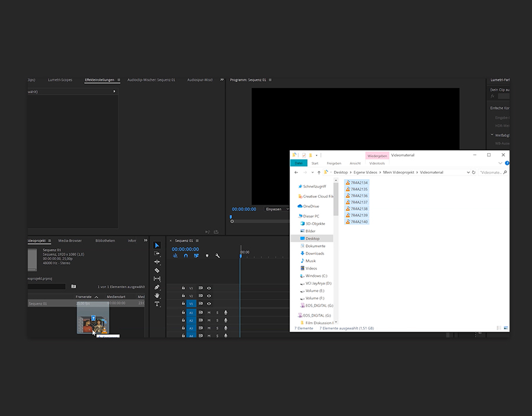532x416 pixels.
Task: Click the program monitor playhead marker
Action: (231, 217)
